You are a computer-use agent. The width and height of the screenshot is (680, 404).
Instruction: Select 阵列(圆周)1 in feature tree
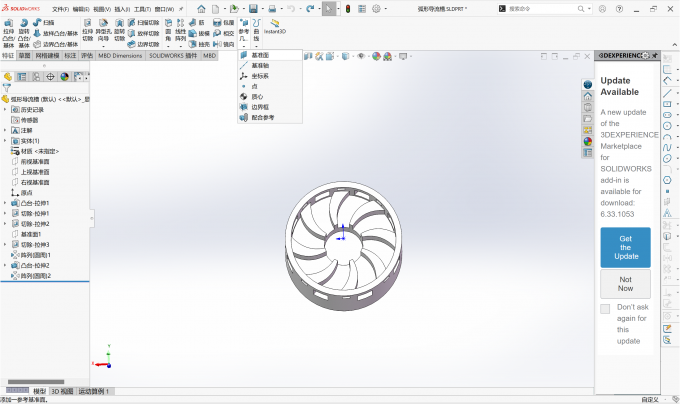[31, 255]
